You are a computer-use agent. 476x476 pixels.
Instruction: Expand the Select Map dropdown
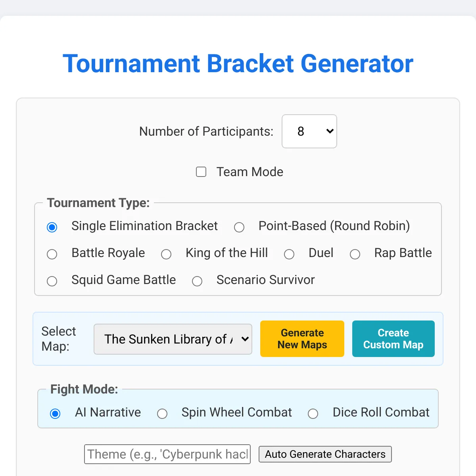[x=173, y=339]
